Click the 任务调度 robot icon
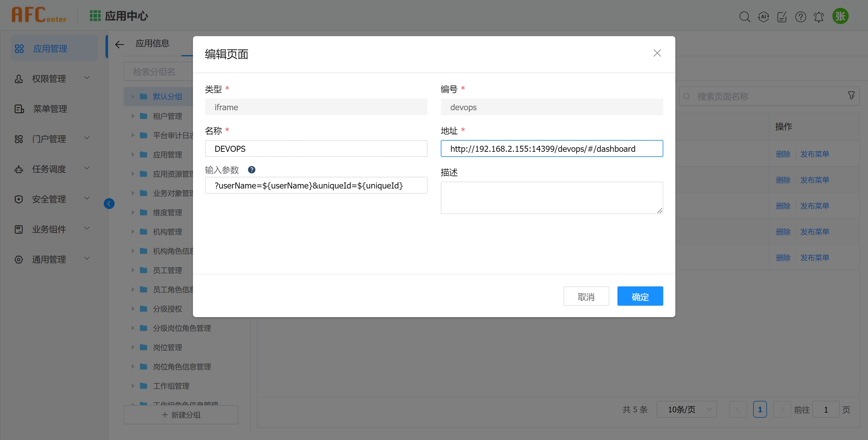 tap(19, 169)
